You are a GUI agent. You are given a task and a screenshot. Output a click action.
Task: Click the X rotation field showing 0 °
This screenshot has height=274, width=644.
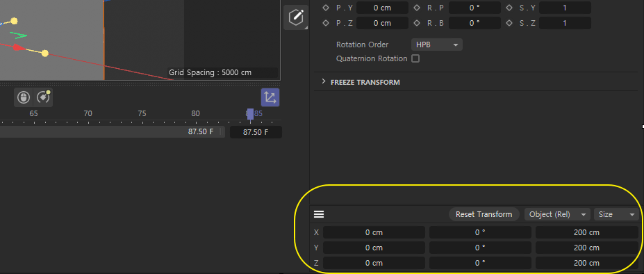480,232
